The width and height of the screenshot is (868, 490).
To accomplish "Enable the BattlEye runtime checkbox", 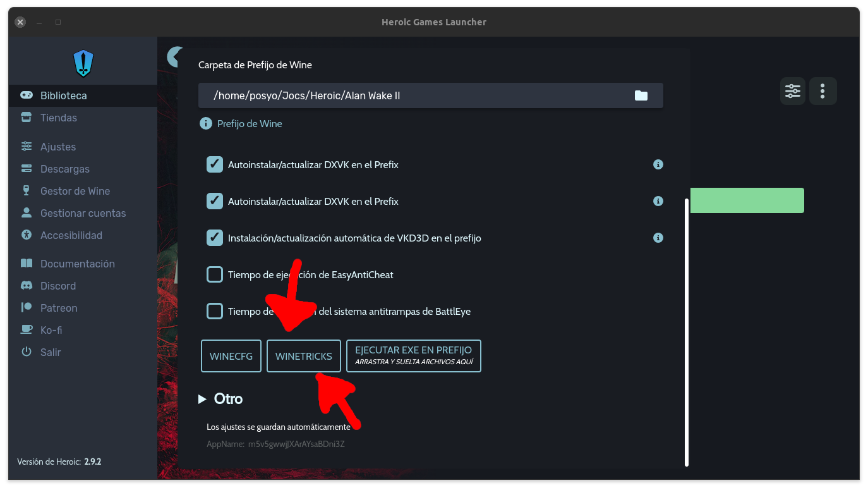I will tap(215, 312).
